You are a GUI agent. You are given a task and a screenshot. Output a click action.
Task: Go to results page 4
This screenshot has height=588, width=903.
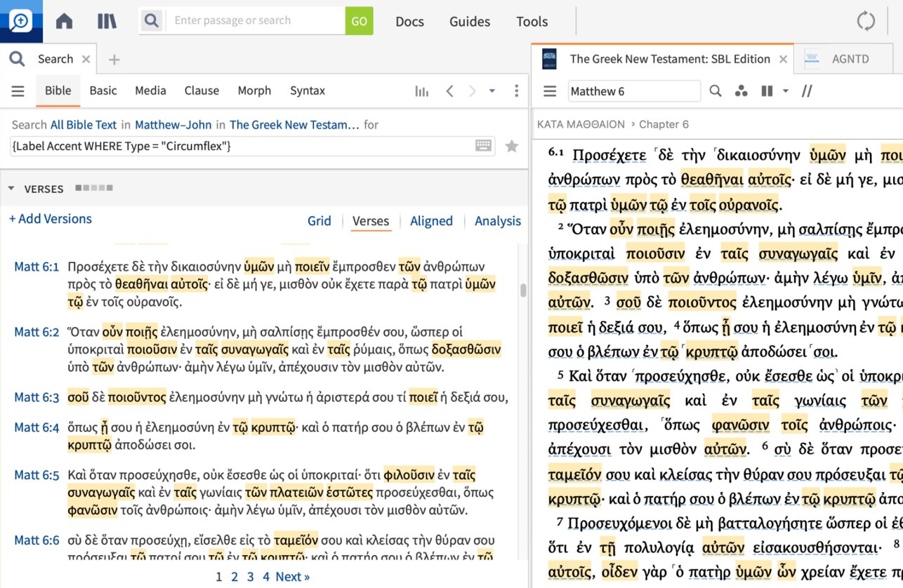266,577
